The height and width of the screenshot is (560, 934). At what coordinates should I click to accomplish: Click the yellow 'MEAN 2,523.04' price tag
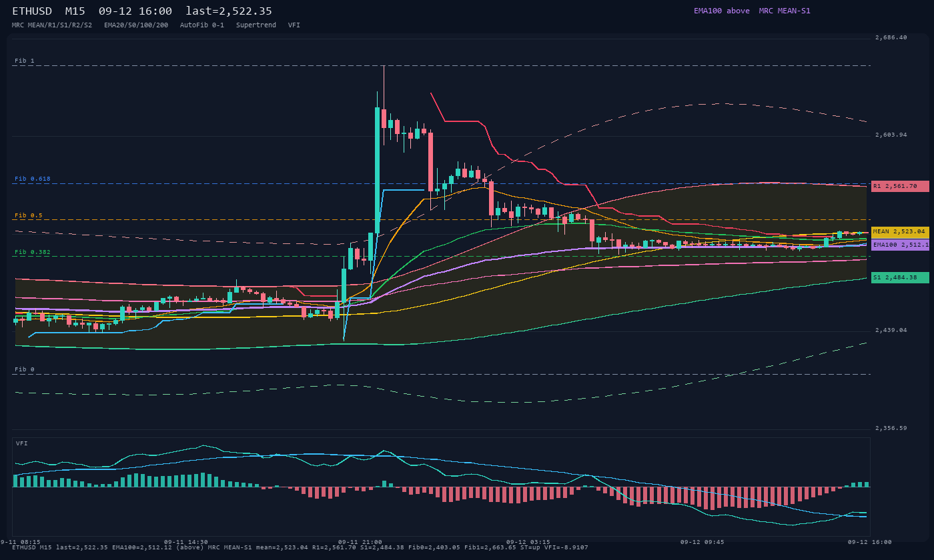900,232
